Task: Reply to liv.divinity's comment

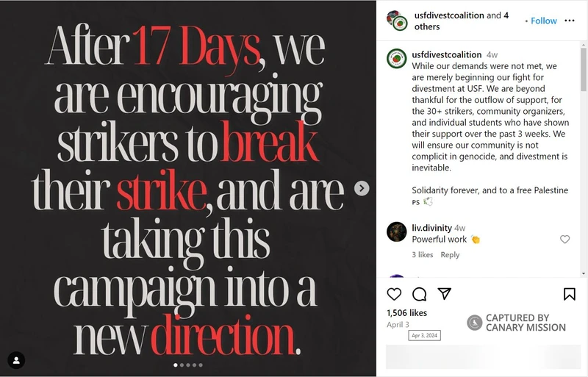Action: tap(450, 255)
